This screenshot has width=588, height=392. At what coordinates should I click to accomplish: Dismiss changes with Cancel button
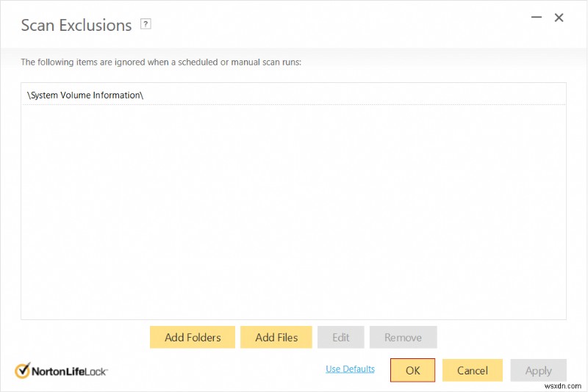[x=472, y=371]
